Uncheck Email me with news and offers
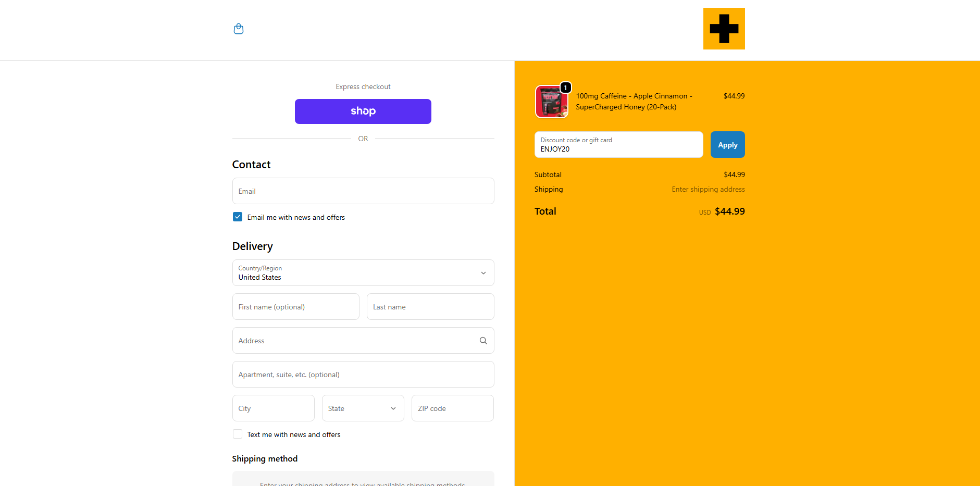The height and width of the screenshot is (486, 980). 238,217
